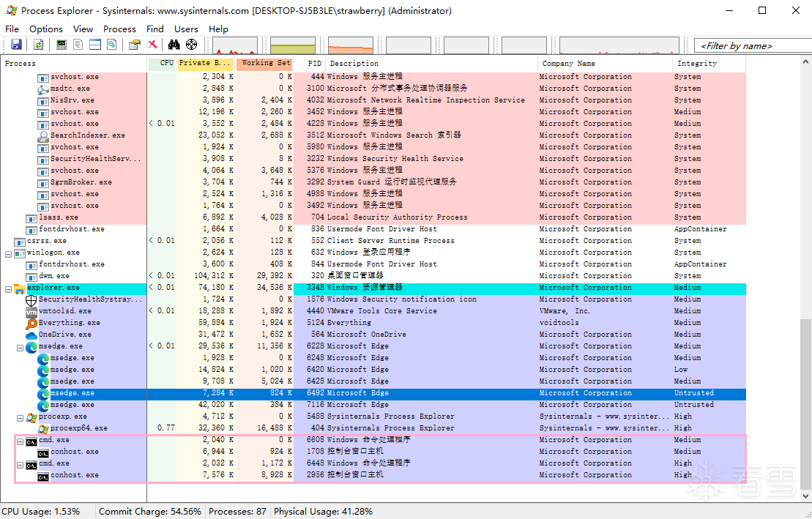Image resolution: width=812 pixels, height=519 pixels.
Task: Select the NisSrv.exe process row
Action: click(x=373, y=100)
